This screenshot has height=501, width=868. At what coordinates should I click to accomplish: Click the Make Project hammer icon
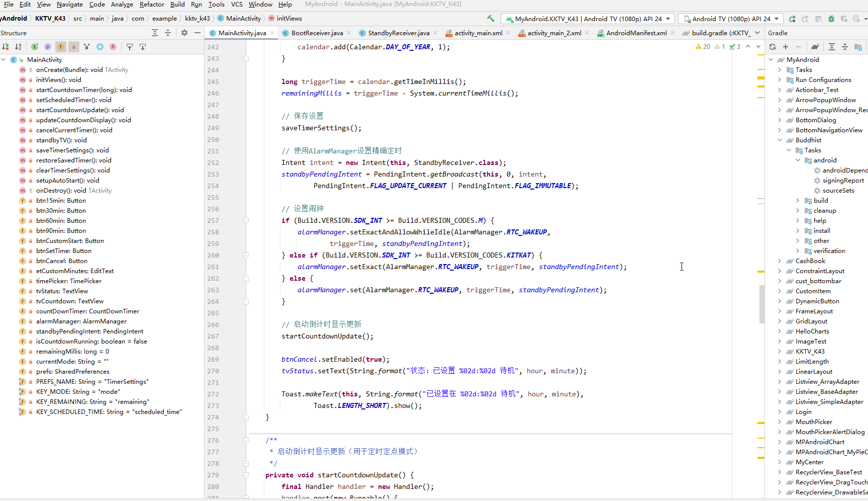click(x=491, y=19)
